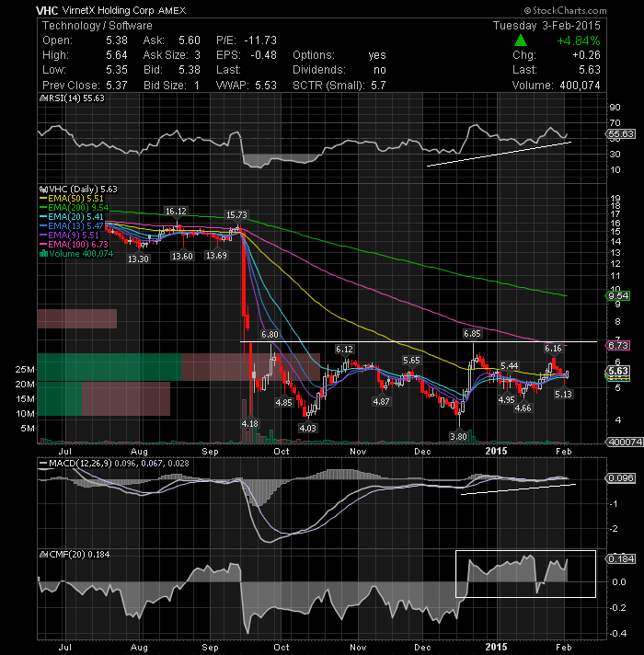Image resolution: width=644 pixels, height=655 pixels.
Task: Click the Options value yes
Action: (377, 55)
